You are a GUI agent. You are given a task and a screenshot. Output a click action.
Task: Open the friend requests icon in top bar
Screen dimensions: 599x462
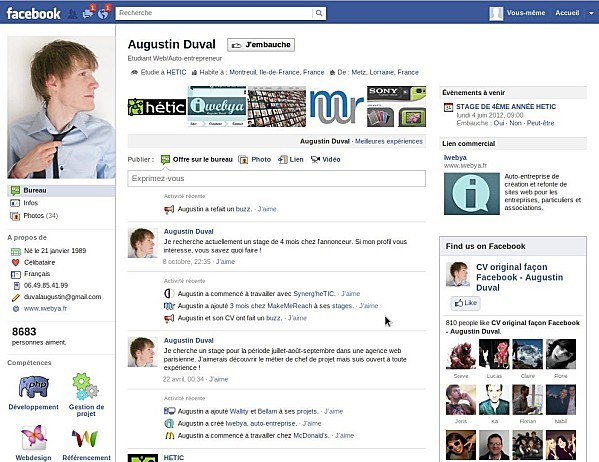coord(72,14)
